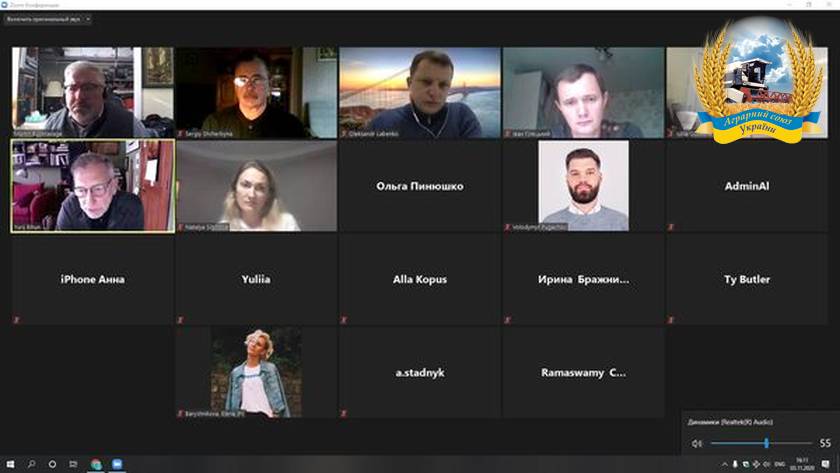This screenshot has height=473, width=840.
Task: Select the Alla Kopus participant tile
Action: coord(420,279)
